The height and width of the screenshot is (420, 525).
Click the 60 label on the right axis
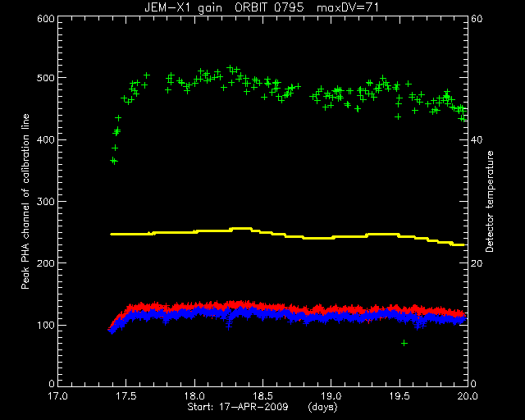477,19
